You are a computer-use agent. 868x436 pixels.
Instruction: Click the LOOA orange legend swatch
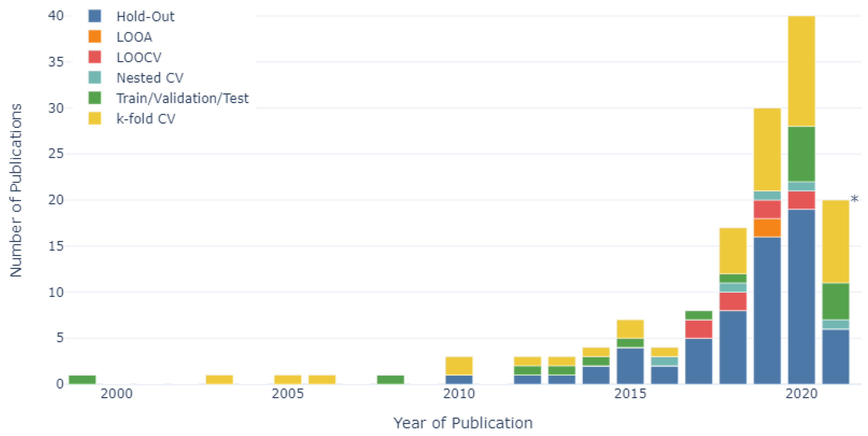pyautogui.click(x=95, y=36)
